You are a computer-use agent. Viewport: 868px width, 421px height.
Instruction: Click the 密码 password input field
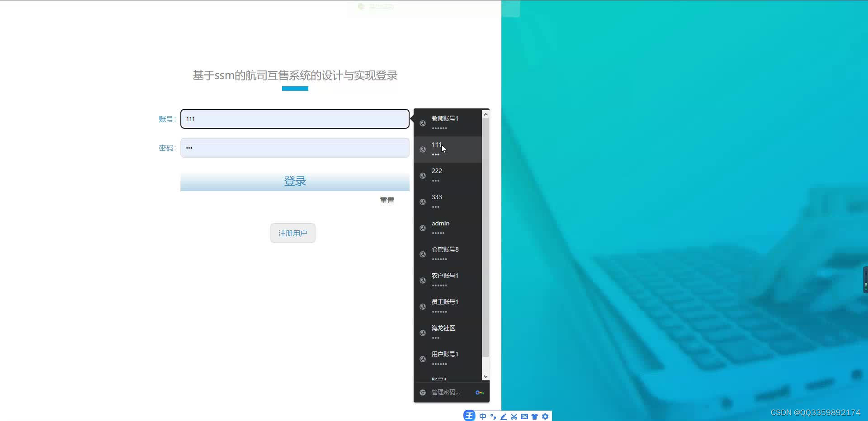[x=295, y=148]
